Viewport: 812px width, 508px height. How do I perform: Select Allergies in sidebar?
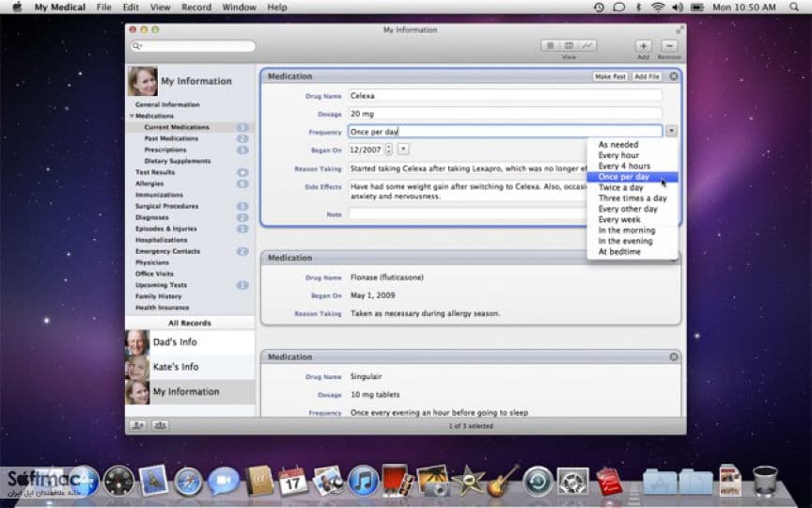tap(149, 183)
